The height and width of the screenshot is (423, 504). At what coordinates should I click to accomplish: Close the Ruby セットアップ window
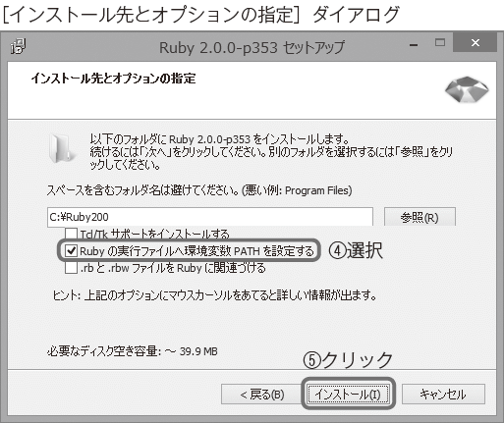tap(476, 42)
